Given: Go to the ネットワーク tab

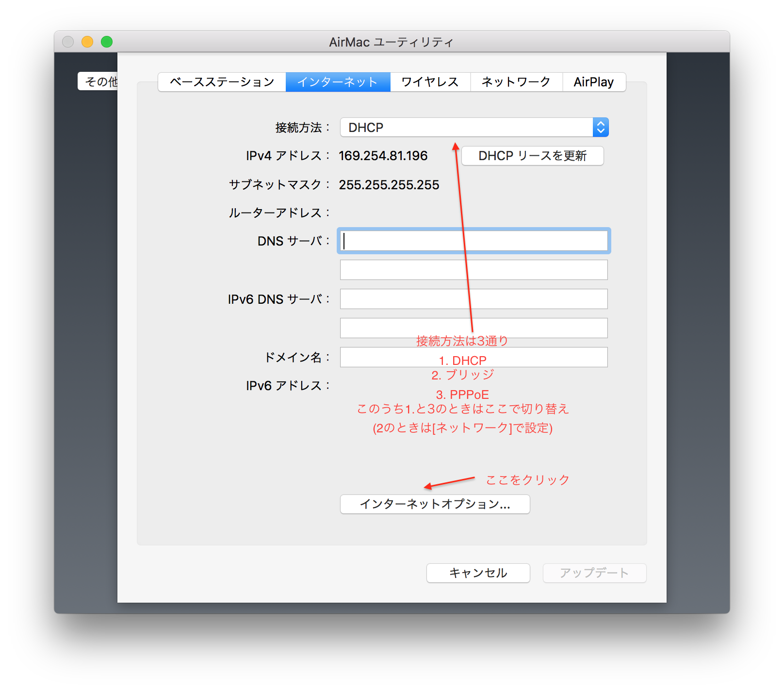Looking at the screenshot, I should [516, 82].
